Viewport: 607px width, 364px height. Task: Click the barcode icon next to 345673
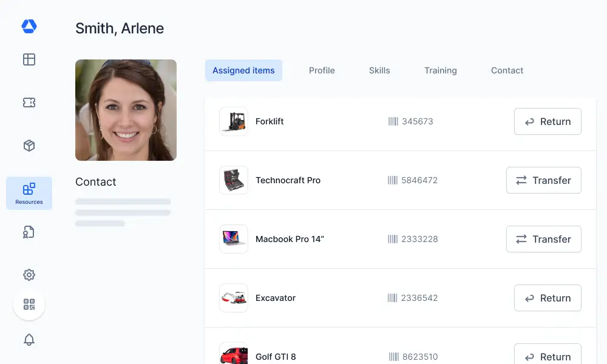point(392,121)
